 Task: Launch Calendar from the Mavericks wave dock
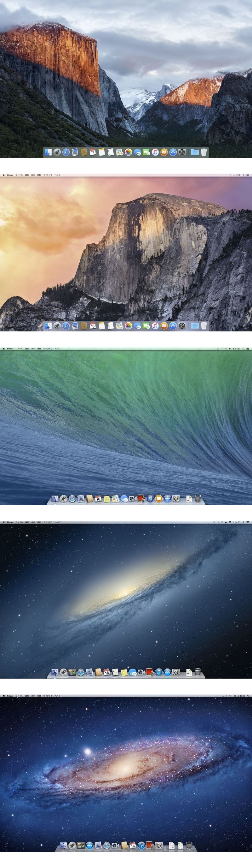[98, 499]
